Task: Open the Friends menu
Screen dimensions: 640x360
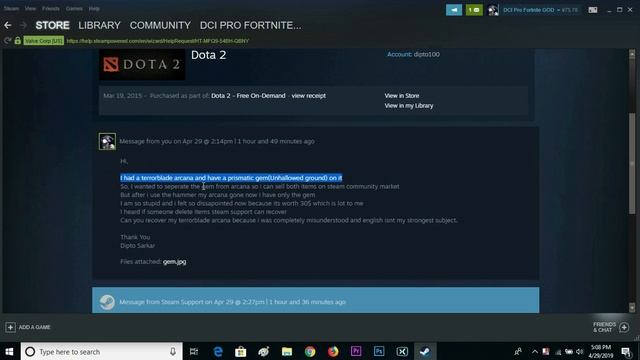Action: click(51, 9)
